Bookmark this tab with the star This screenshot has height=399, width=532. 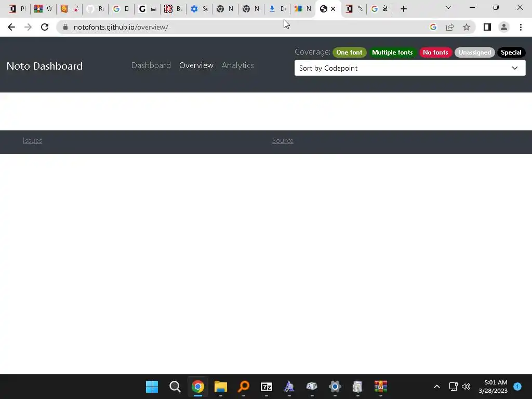467,27
